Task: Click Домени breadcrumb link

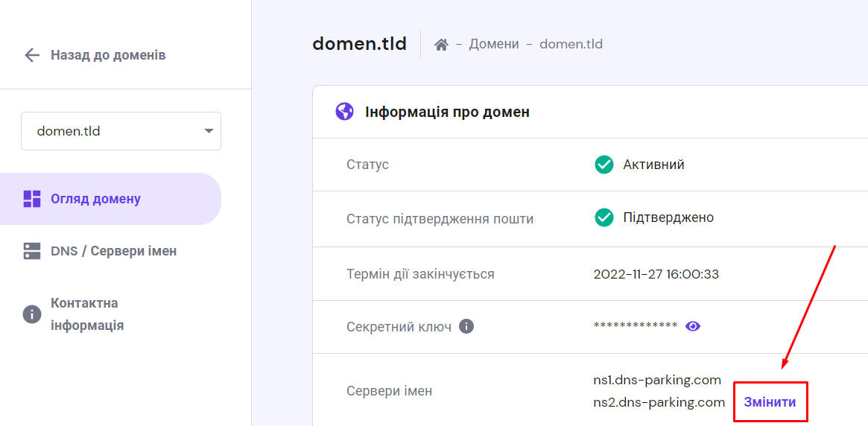Action: click(494, 44)
